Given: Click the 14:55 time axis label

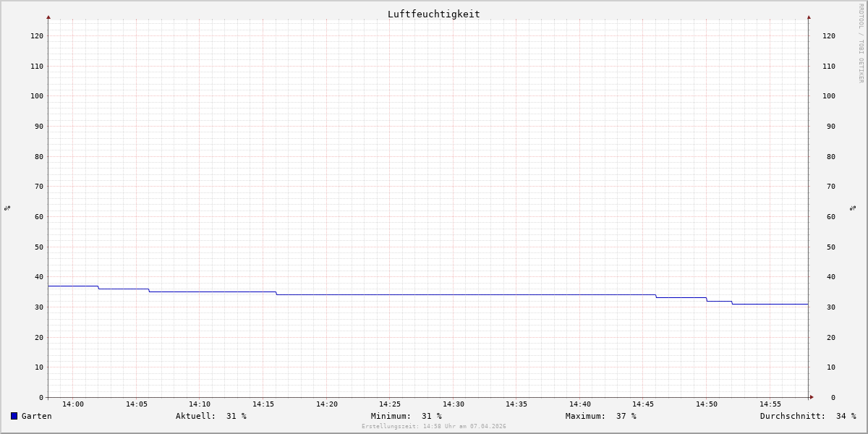Looking at the screenshot, I should pos(770,404).
